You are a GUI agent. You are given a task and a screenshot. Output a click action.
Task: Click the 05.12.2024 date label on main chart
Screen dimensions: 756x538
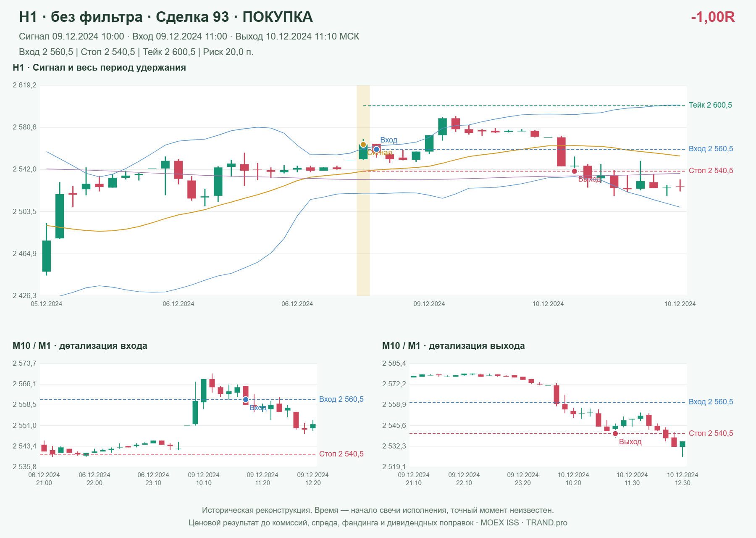click(x=47, y=304)
